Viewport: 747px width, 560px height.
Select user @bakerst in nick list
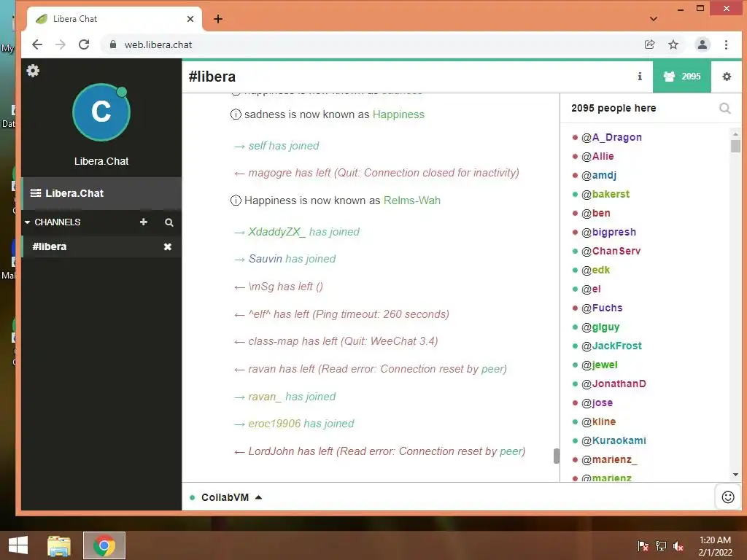pos(605,194)
